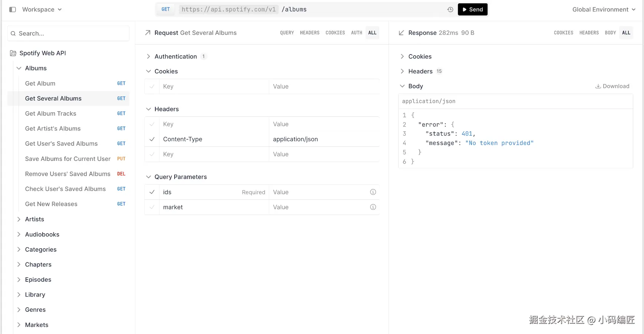644x334 pixels.
Task: Toggle the sidebar panel icon
Action: coord(13,10)
